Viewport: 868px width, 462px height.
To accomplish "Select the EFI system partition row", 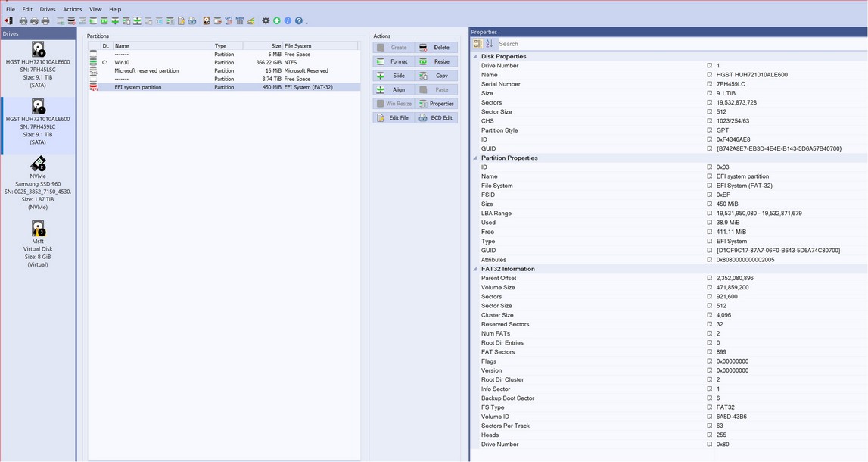I will point(224,87).
